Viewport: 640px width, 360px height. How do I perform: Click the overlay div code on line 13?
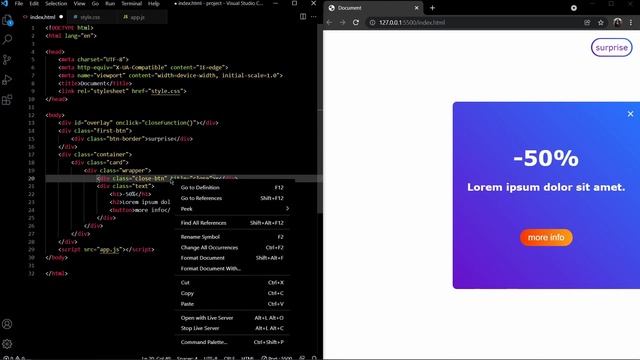(x=138, y=123)
